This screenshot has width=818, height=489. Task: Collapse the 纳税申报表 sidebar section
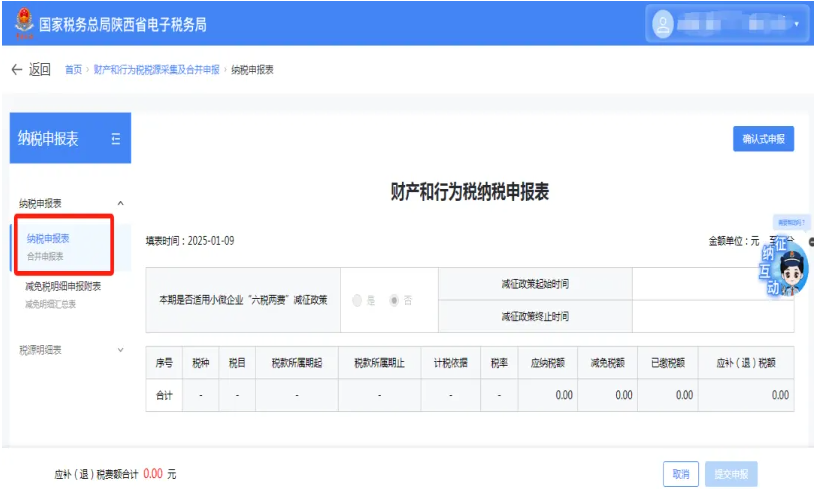pyautogui.click(x=121, y=203)
